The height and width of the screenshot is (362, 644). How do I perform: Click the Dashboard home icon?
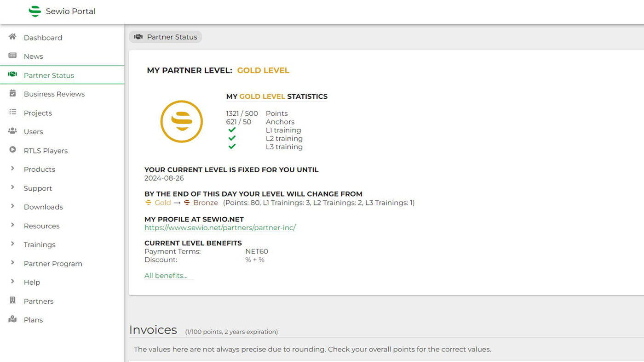click(12, 37)
